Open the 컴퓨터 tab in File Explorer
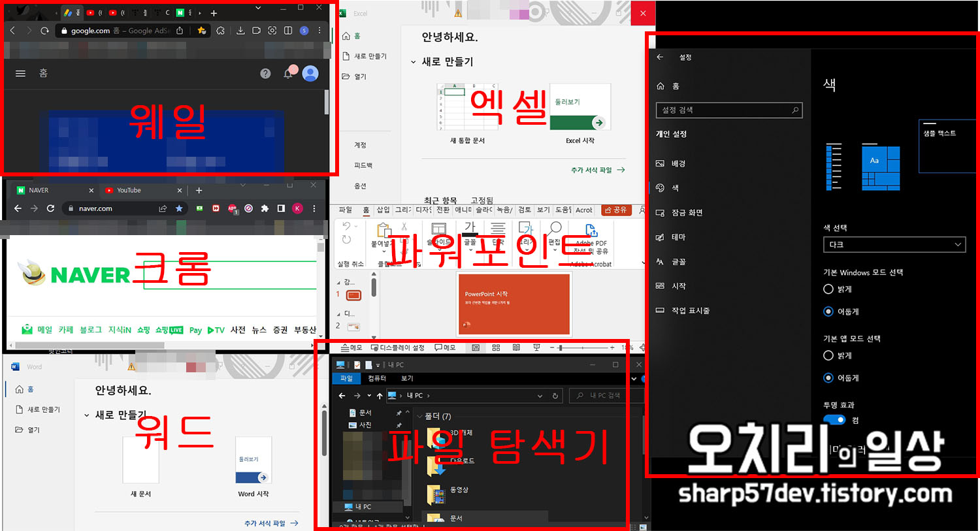Viewport: 980px width, 531px height. 377,378
